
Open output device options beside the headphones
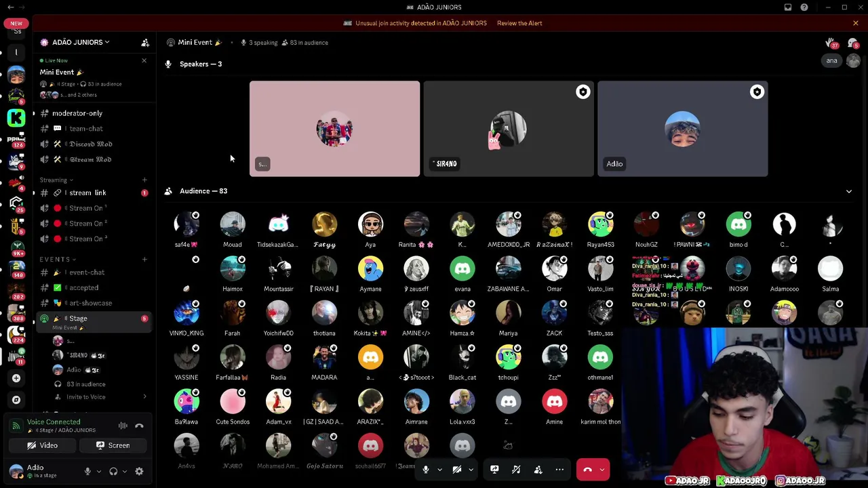125,472
